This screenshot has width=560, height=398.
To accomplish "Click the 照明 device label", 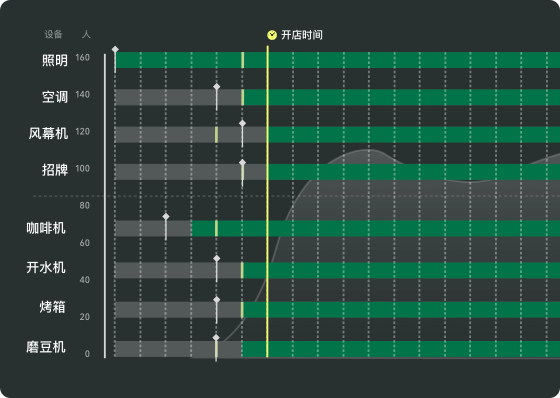I will pos(55,60).
